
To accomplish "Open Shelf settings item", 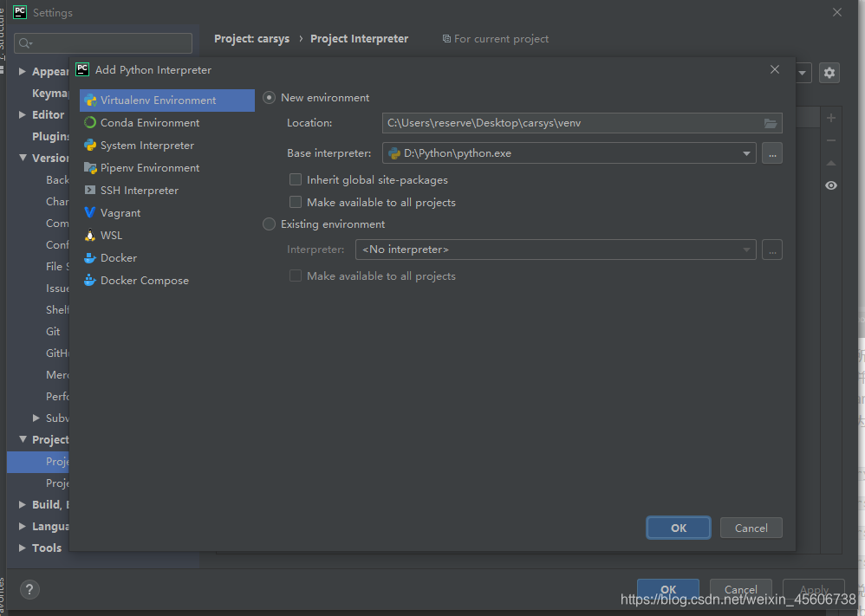I will pos(57,310).
